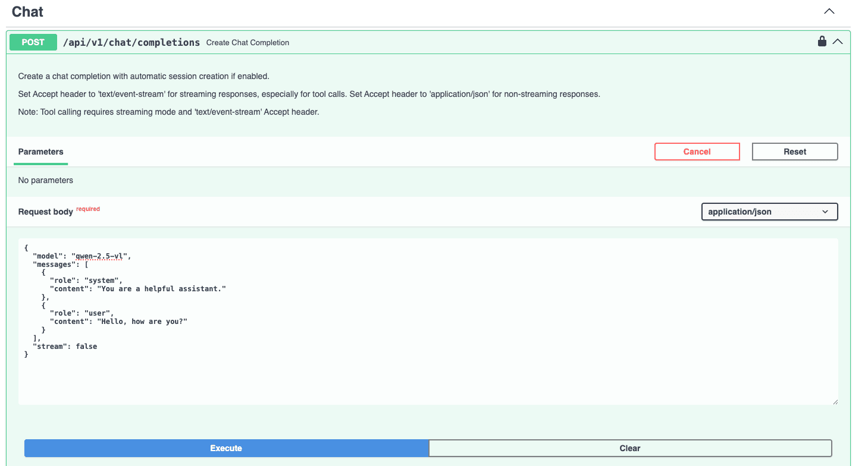The image size is (868, 466).
Task: Switch to the Parameters tab
Action: click(x=40, y=152)
